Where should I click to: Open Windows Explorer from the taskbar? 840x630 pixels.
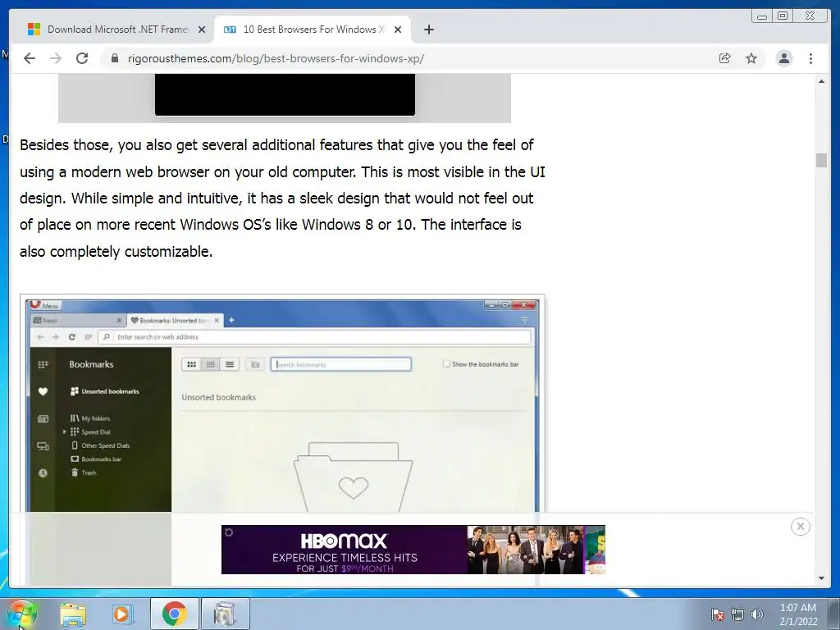[x=73, y=614]
